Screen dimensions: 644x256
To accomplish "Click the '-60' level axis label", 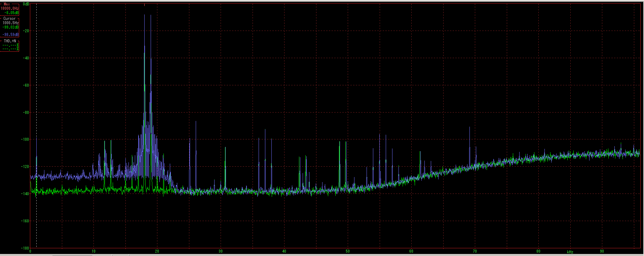I will pos(26,85).
